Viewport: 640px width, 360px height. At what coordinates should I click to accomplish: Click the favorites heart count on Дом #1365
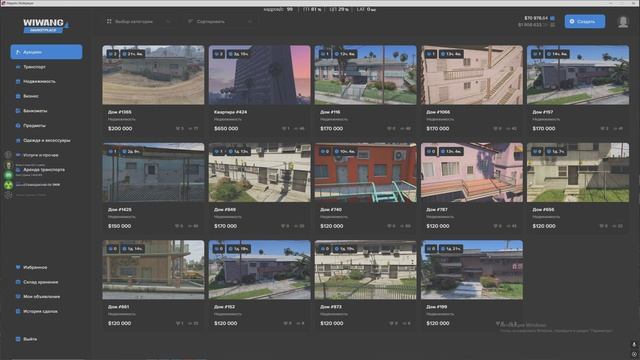180,129
